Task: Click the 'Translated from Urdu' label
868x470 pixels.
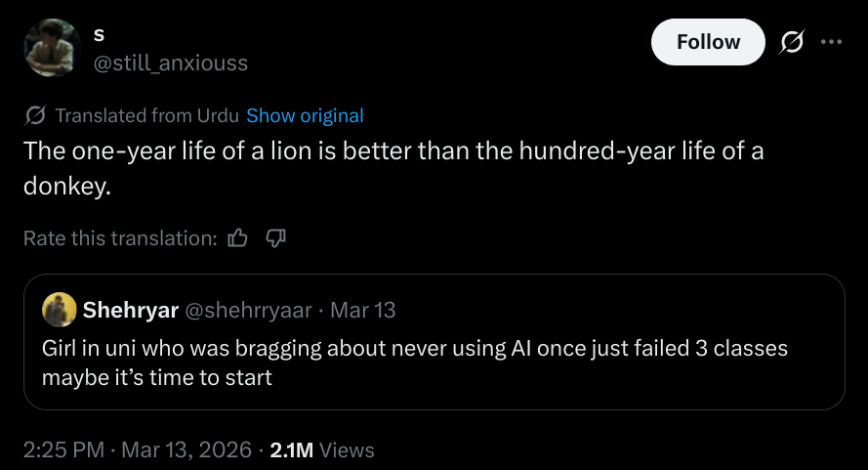Action: pos(146,115)
